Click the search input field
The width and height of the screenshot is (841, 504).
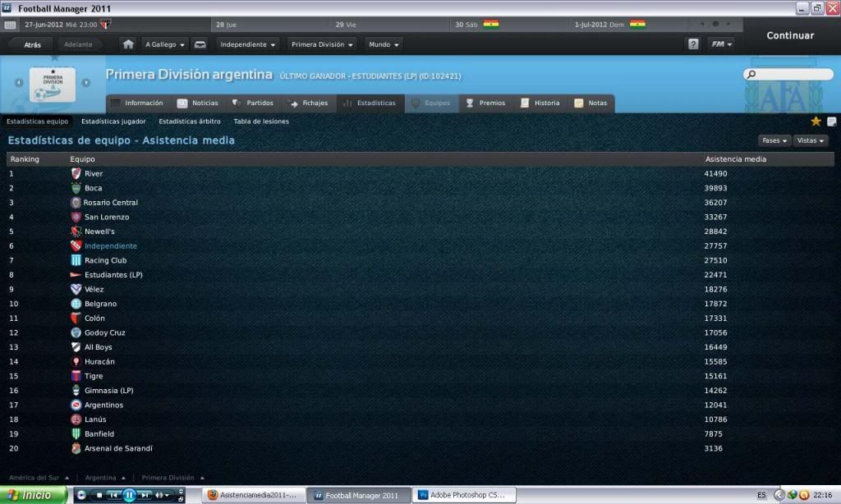point(788,75)
